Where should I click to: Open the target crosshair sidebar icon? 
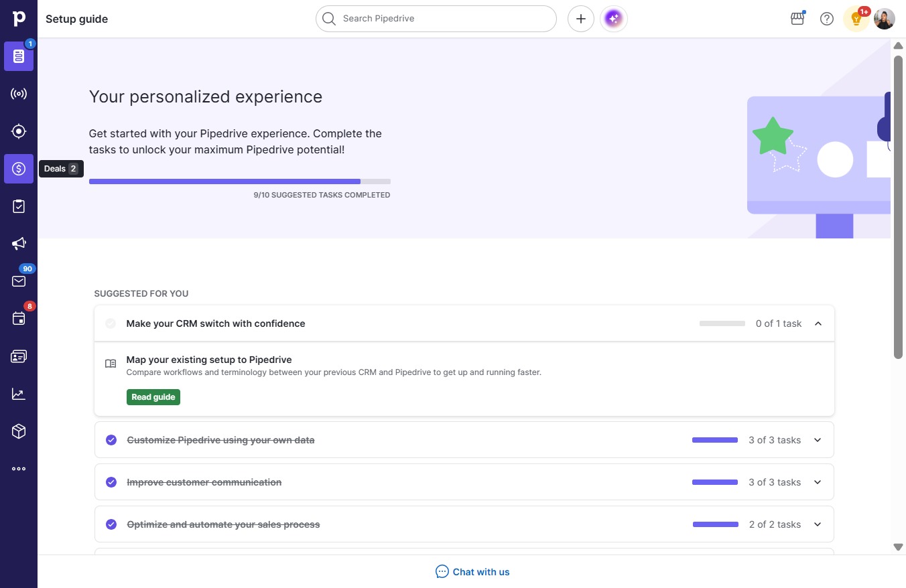(19, 131)
